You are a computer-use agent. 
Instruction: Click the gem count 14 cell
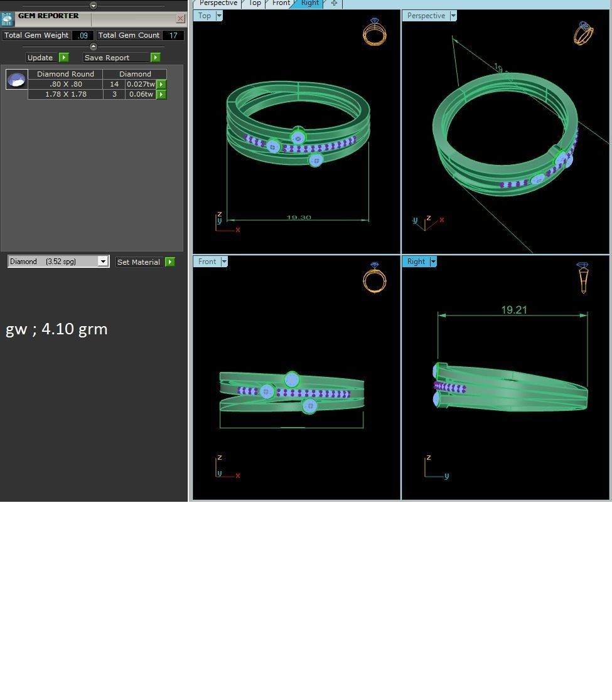(x=114, y=84)
